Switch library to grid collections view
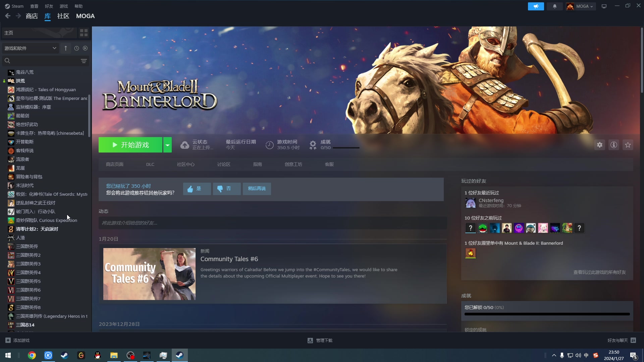 point(84,33)
